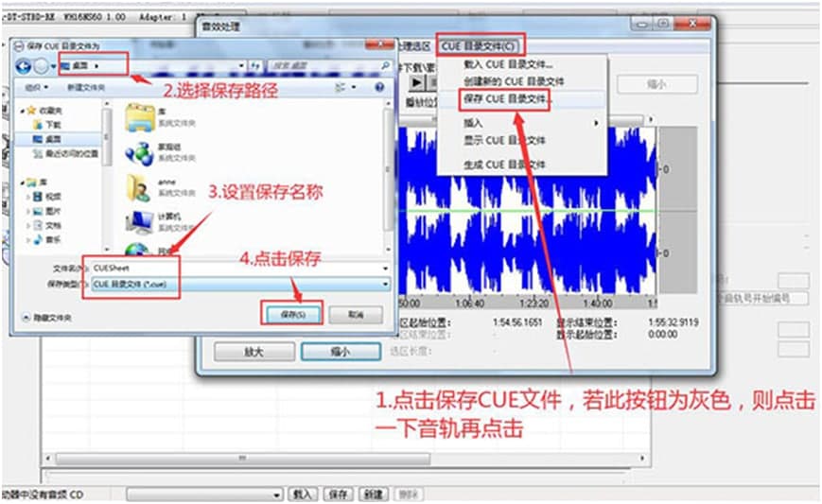Click the 取消 button in the save dialog

pyautogui.click(x=355, y=313)
